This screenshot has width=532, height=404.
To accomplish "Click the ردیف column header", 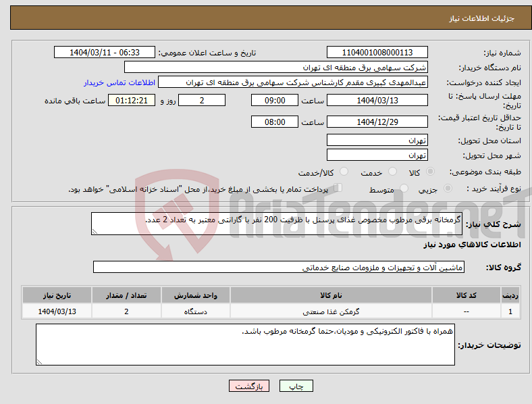I will [x=510, y=295].
